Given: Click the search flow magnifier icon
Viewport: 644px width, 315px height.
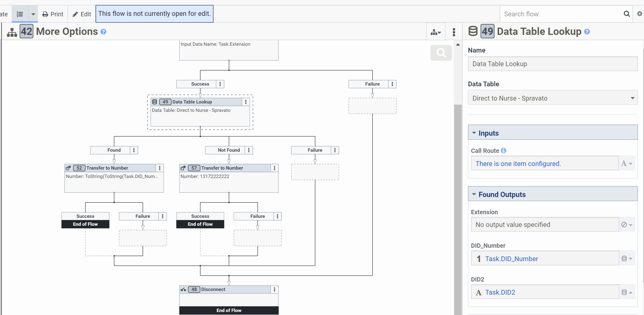Looking at the screenshot, I should tap(627, 14).
